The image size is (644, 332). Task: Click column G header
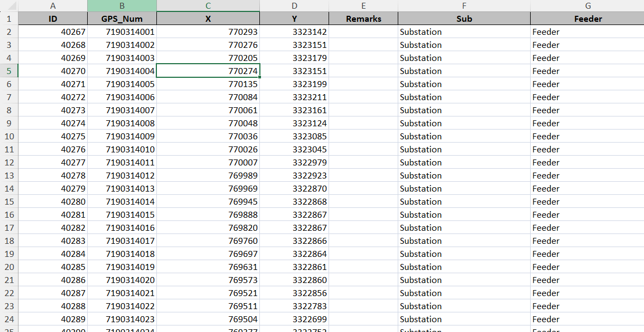pos(588,6)
